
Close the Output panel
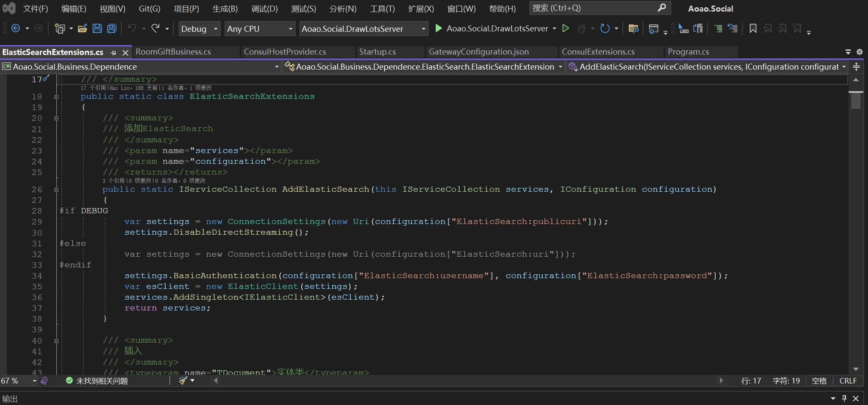pos(856,398)
